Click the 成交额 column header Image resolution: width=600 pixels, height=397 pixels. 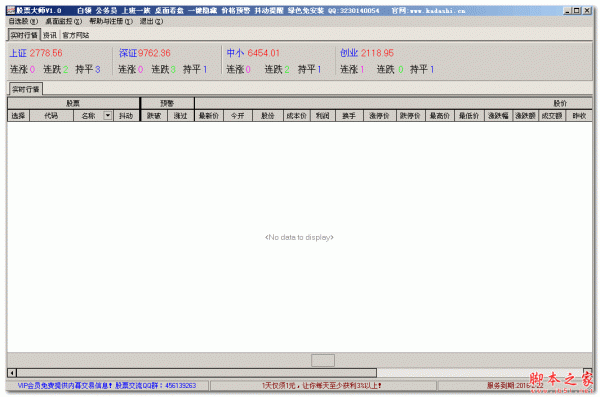point(552,116)
